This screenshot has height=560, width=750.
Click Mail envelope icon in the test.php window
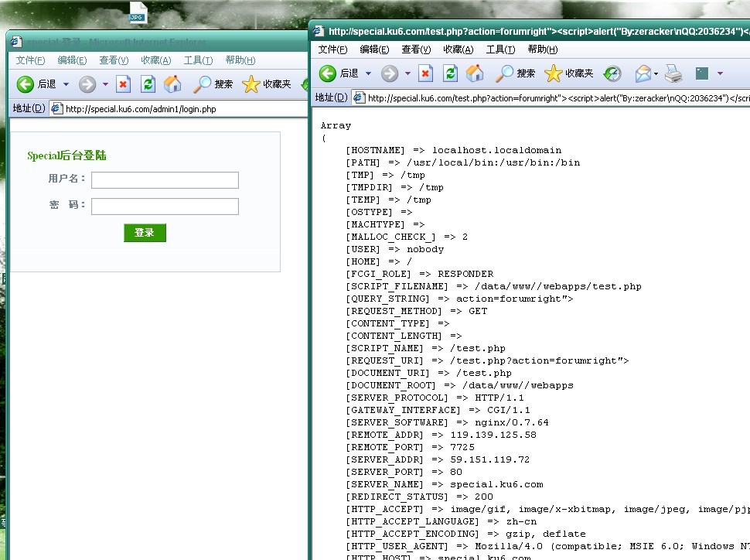[643, 73]
